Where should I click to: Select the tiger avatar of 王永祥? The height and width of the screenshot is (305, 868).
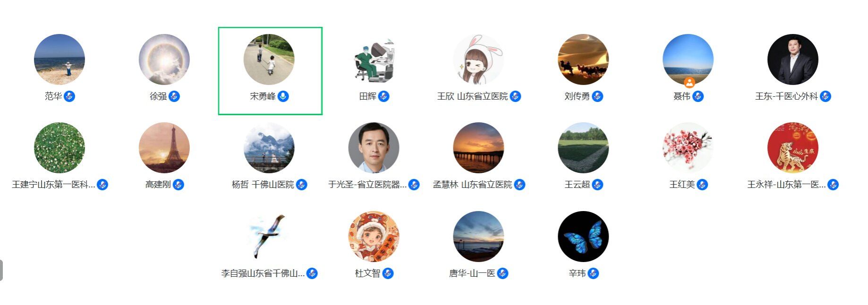[x=793, y=148]
